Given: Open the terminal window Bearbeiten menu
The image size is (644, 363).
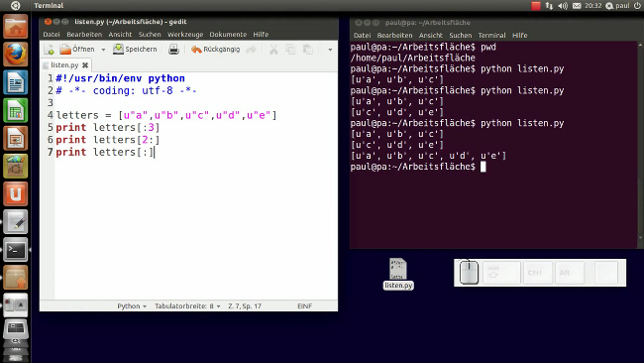Looking at the screenshot, I should pyautogui.click(x=394, y=36).
